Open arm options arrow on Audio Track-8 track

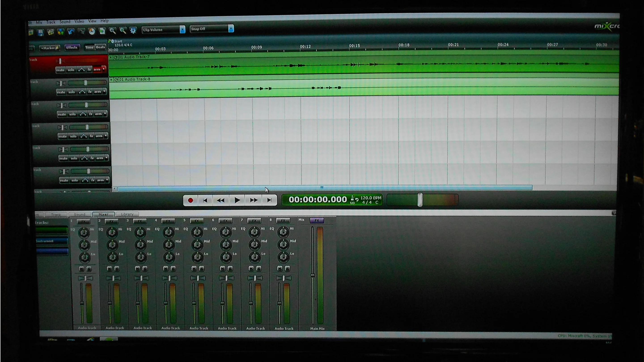pyautogui.click(x=104, y=91)
